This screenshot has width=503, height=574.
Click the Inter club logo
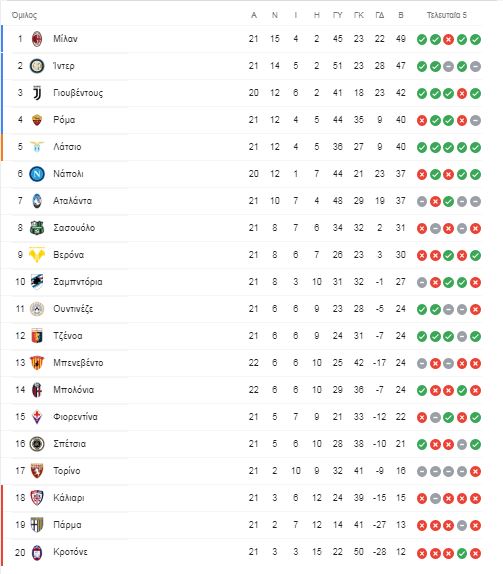tap(37, 66)
